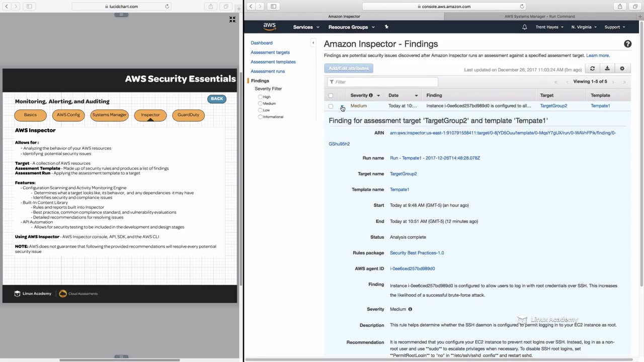Select Findings in the Inspector sidebar

coord(260,81)
